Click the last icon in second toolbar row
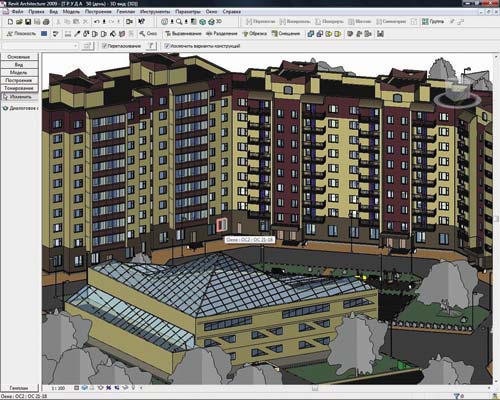Image resolution: width=500 pixels, height=400 pixels. click(380, 34)
